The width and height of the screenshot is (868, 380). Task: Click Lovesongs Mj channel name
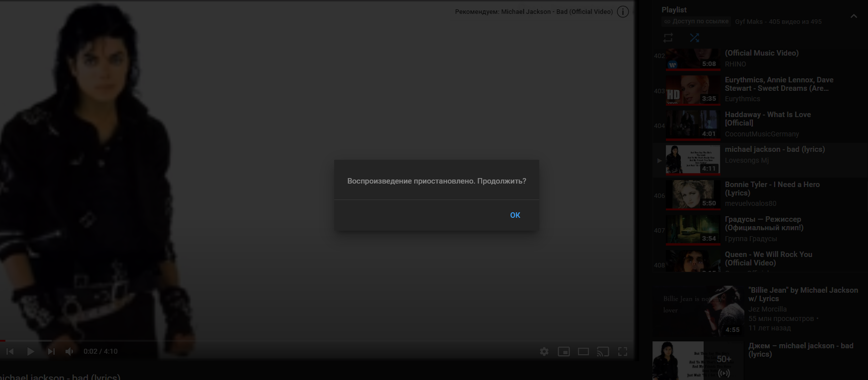tap(747, 160)
